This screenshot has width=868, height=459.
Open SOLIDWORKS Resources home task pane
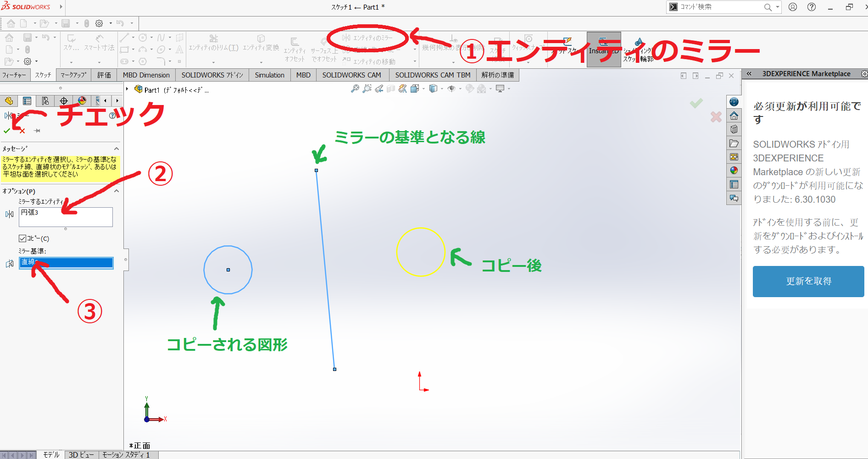[x=734, y=116]
